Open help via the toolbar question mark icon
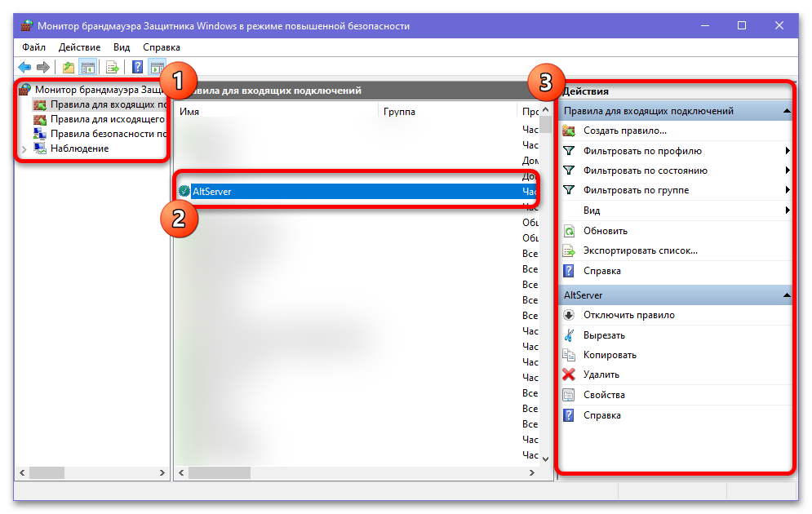This screenshot has height=514, width=812. click(137, 67)
